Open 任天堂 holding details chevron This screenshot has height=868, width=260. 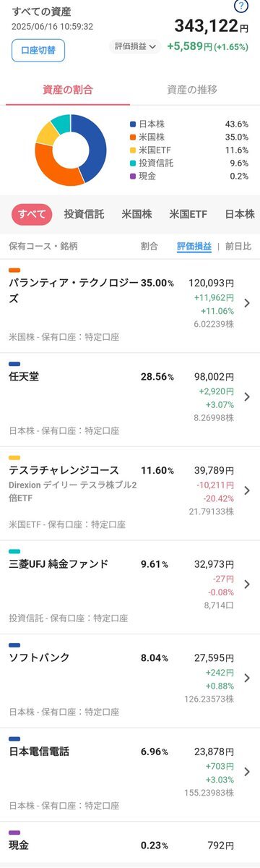pos(247,396)
